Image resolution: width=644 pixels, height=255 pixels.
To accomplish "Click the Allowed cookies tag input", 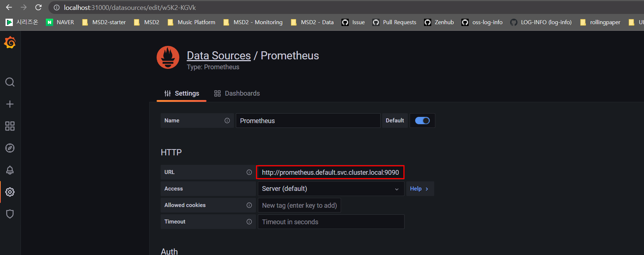I will [299, 205].
